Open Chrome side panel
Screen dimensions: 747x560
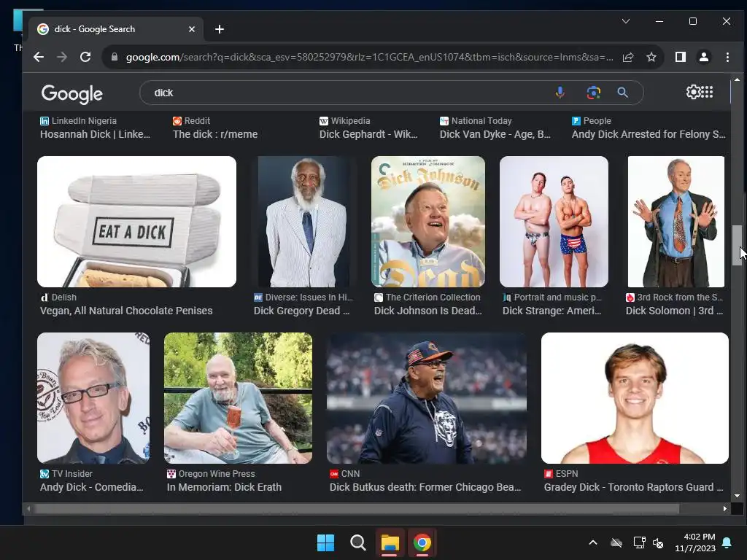click(x=681, y=57)
